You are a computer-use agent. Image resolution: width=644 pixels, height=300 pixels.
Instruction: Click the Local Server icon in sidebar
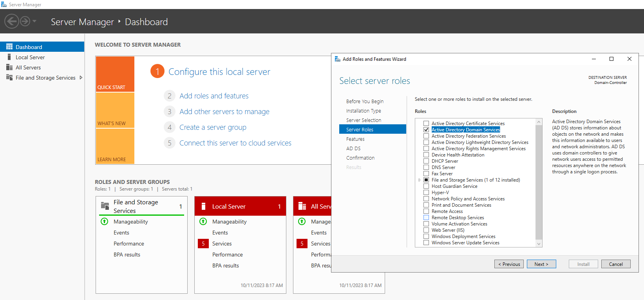9,57
